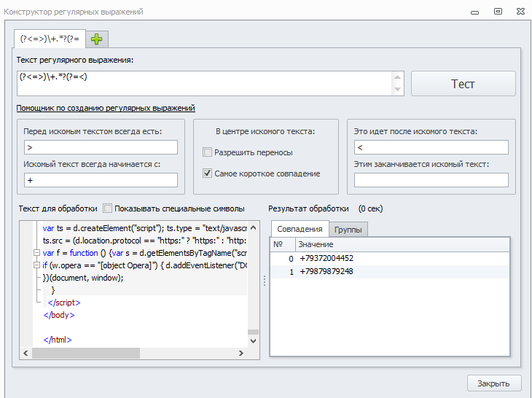Open the Совпадения results tab
The width and height of the screenshot is (532, 398).
click(x=300, y=229)
